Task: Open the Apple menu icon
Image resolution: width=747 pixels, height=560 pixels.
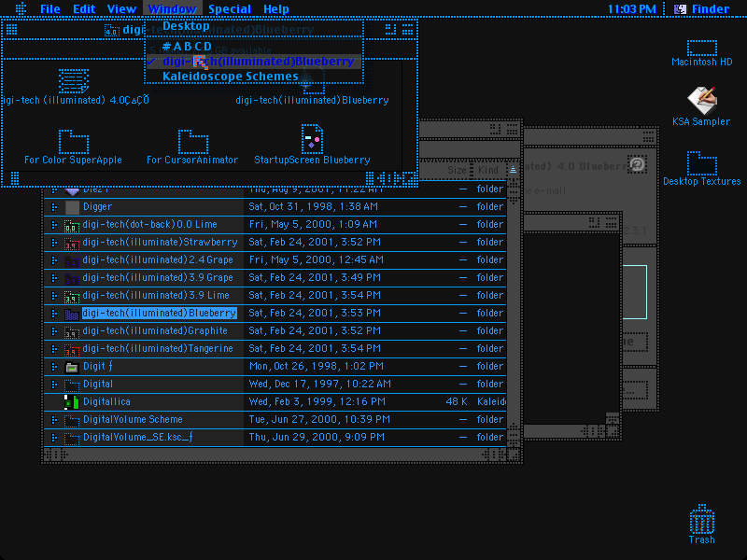Action: tap(21, 8)
